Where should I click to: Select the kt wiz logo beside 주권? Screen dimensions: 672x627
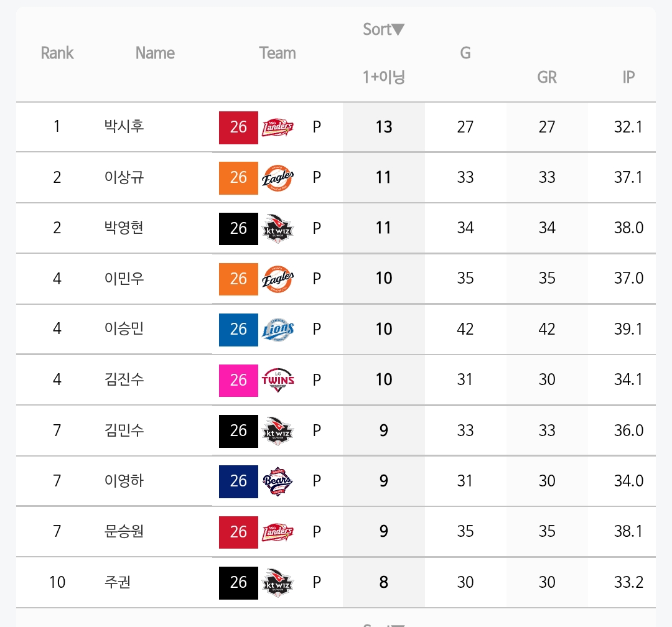point(278,582)
